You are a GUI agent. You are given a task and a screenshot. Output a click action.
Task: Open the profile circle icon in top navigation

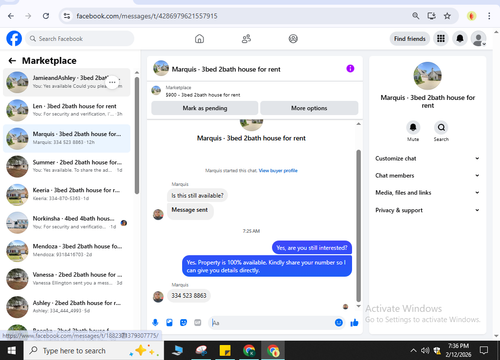pyautogui.click(x=293, y=39)
